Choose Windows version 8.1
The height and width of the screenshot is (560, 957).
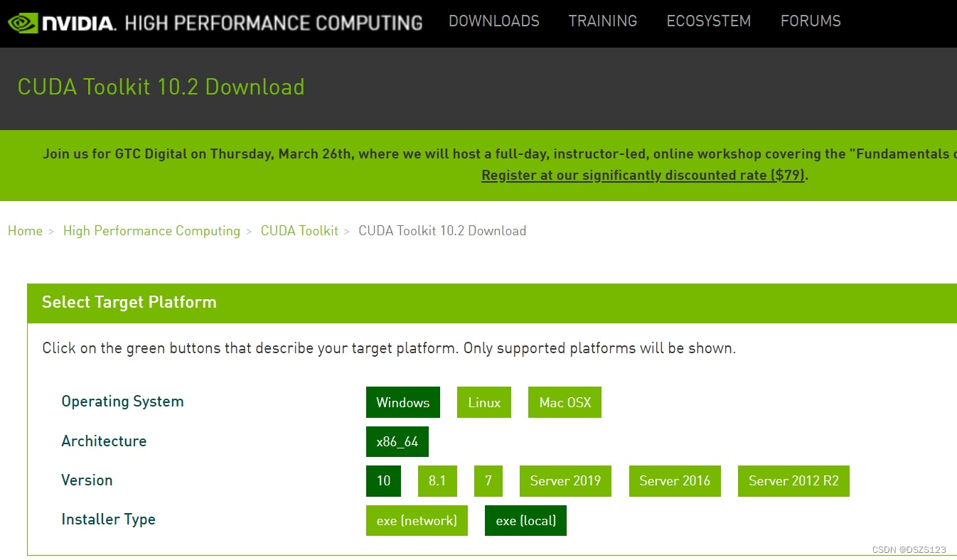click(437, 481)
